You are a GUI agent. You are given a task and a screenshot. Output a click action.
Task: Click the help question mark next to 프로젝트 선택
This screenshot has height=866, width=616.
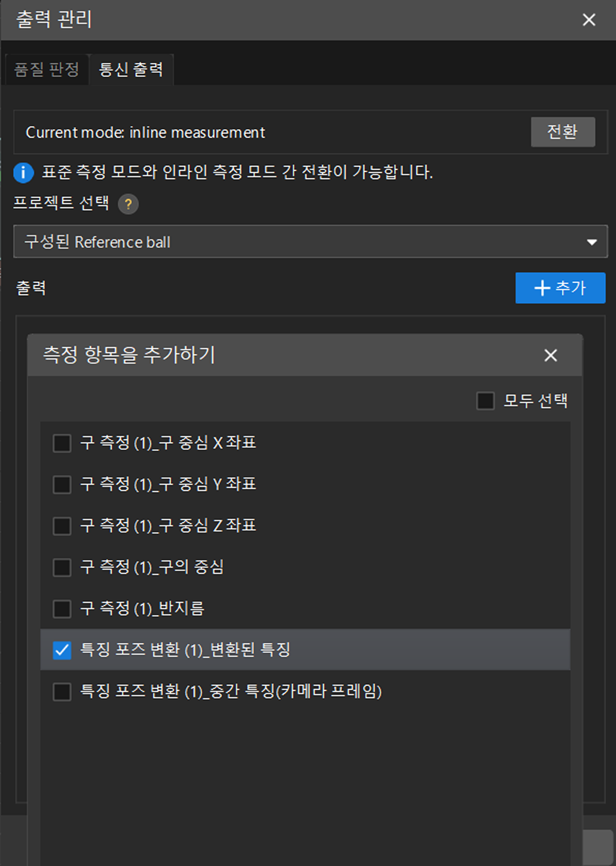coord(129,204)
